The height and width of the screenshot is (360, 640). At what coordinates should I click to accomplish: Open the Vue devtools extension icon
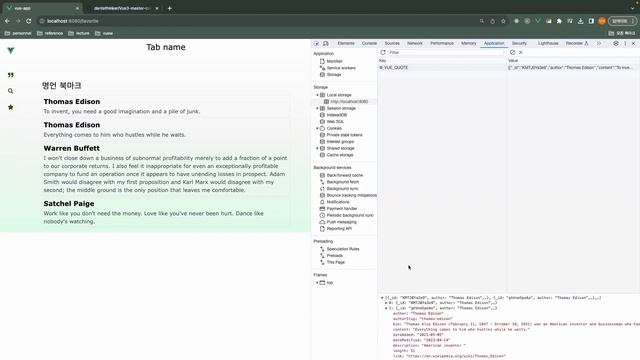[538, 21]
